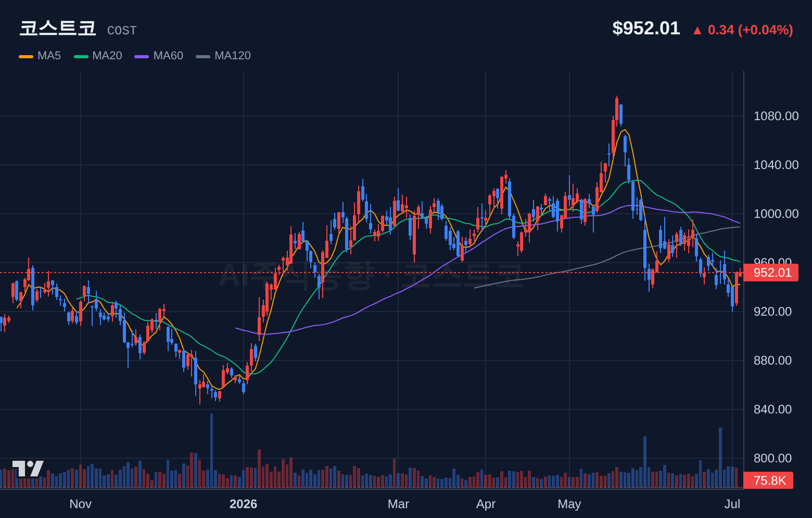Click the 1080.00 price axis label

(x=776, y=116)
